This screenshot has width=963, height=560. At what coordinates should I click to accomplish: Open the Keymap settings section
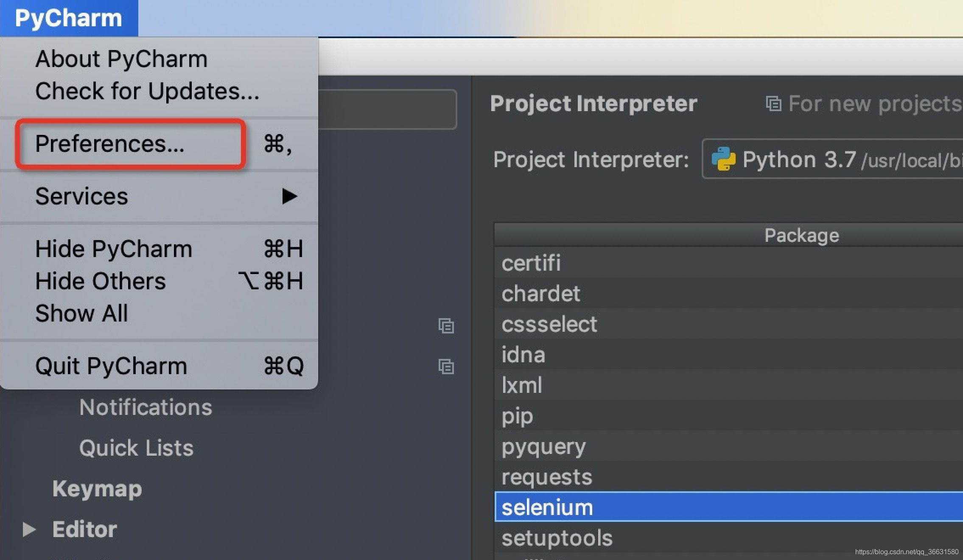point(97,488)
